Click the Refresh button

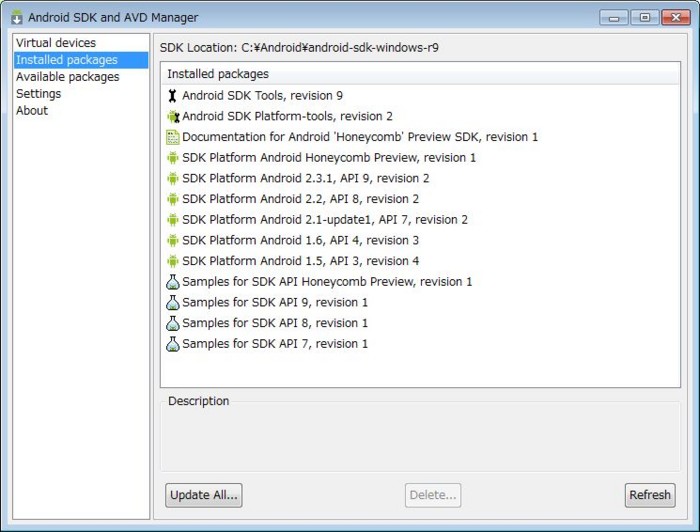pos(650,495)
